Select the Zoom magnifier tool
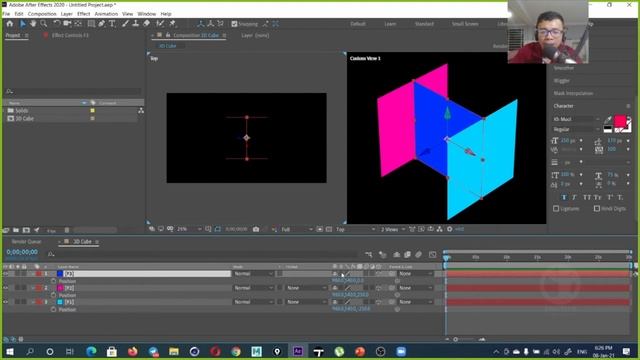This screenshot has height=360, width=640. pyautogui.click(x=43, y=24)
